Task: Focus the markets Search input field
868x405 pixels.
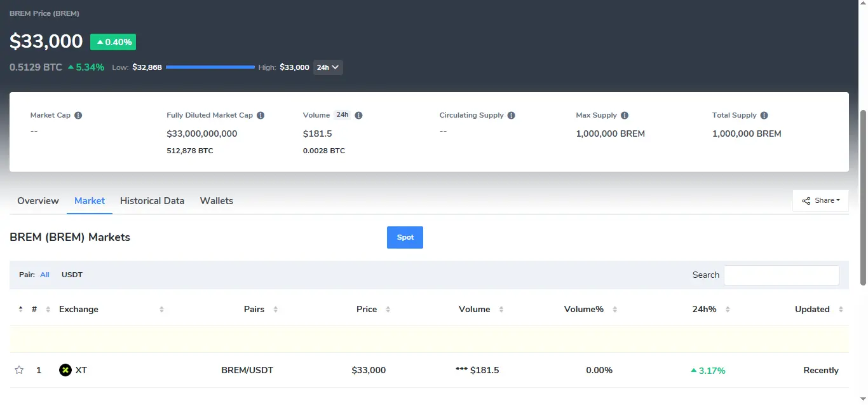Action: [x=781, y=275]
